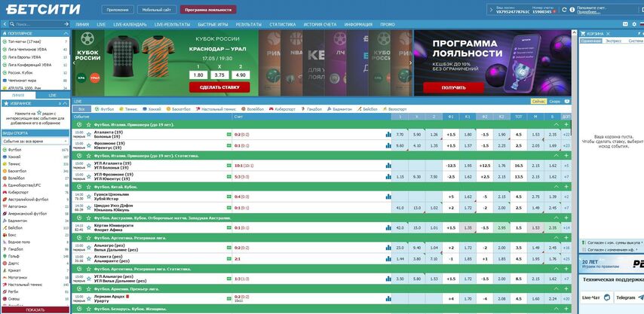
Task: Open the Быстрые игры menu
Action: [x=213, y=25]
